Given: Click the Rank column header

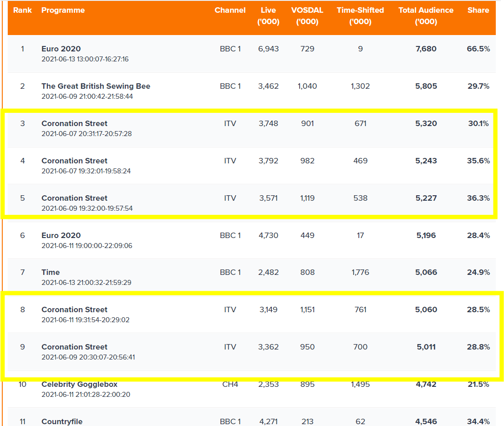Looking at the screenshot, I should point(22,10).
